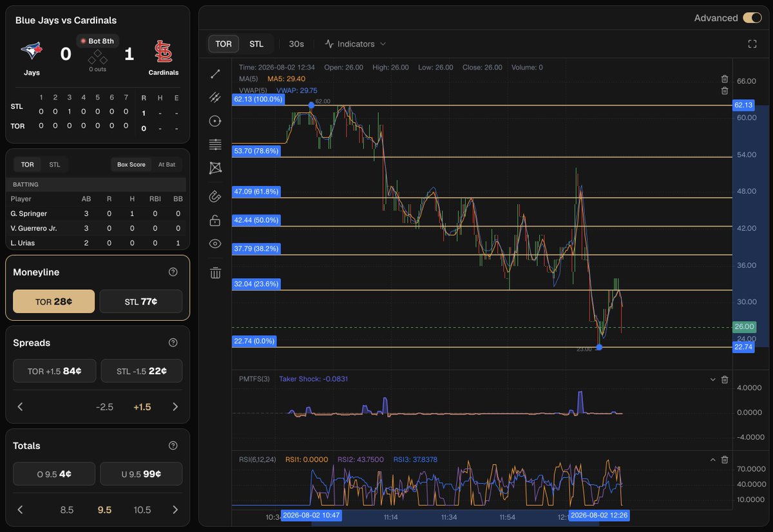Click the current price 26.00 axis tag
This screenshot has width=773, height=532.
pos(744,327)
